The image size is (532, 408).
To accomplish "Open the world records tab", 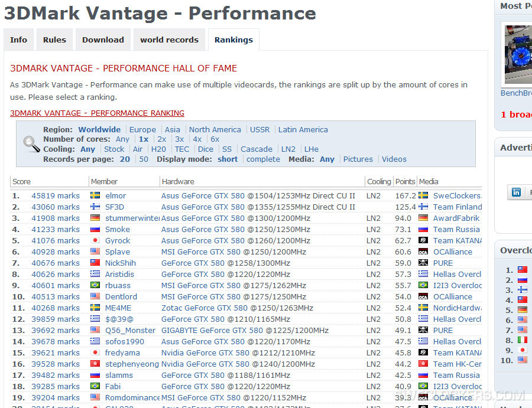I will coord(169,40).
